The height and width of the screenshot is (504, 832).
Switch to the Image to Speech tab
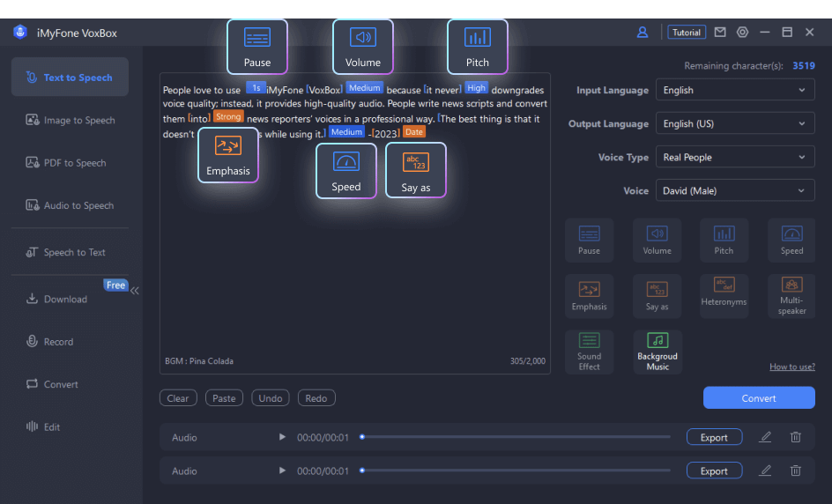pos(70,120)
